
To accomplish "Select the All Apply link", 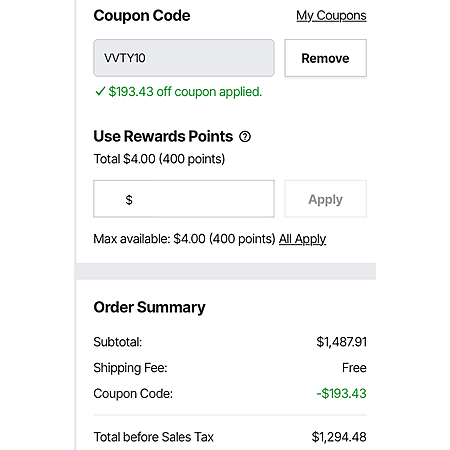I will pyautogui.click(x=302, y=239).
